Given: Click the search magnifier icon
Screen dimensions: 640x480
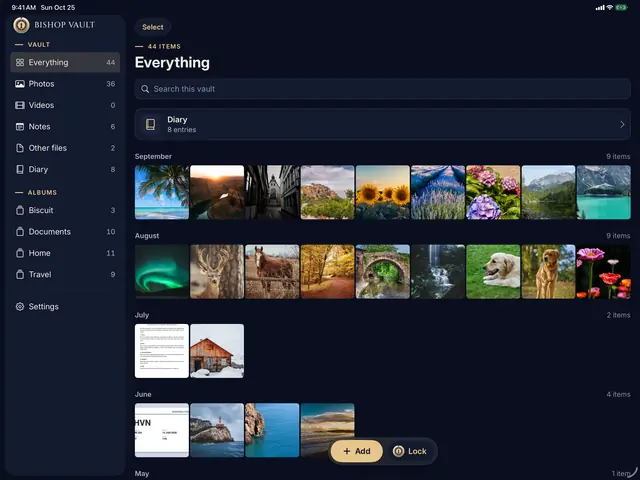Looking at the screenshot, I should click(x=145, y=89).
